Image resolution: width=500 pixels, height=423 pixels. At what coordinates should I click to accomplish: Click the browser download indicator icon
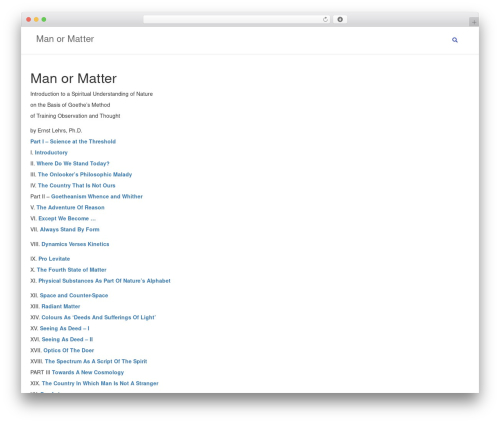(x=340, y=19)
